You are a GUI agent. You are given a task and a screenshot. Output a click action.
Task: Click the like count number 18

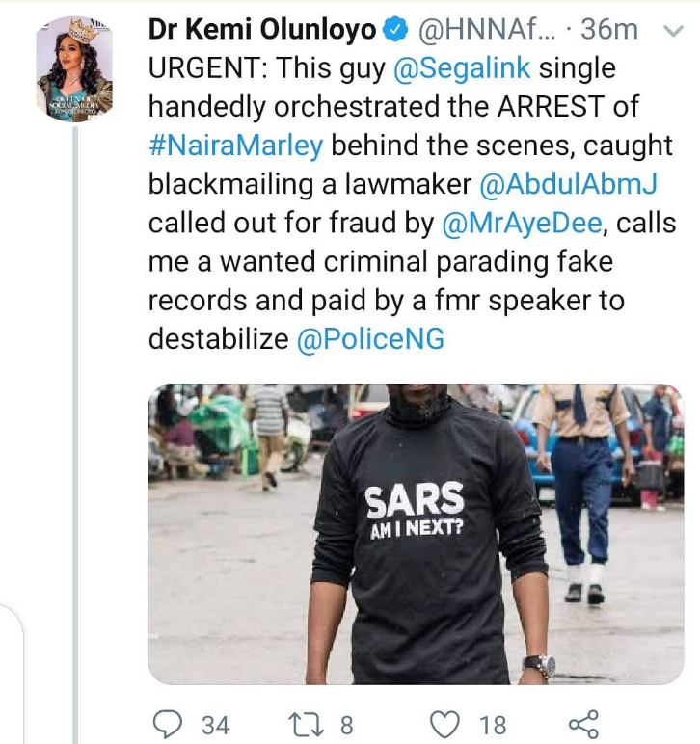click(491, 723)
